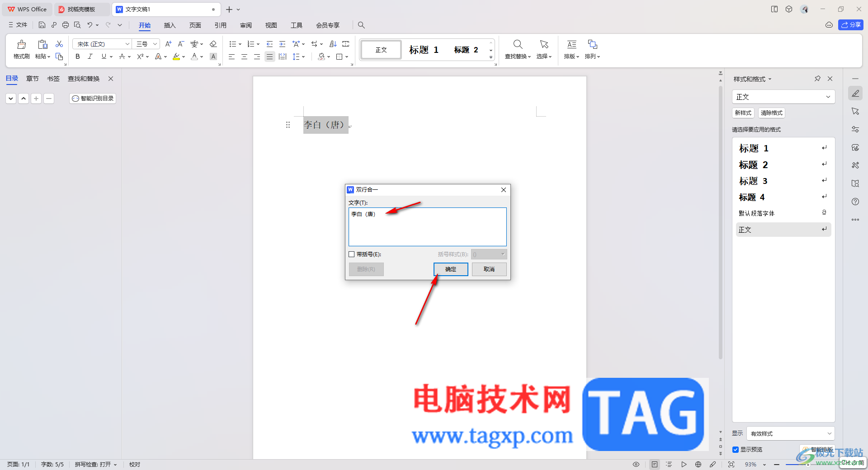
Task: Open the Review ribbon tab
Action: (246, 25)
